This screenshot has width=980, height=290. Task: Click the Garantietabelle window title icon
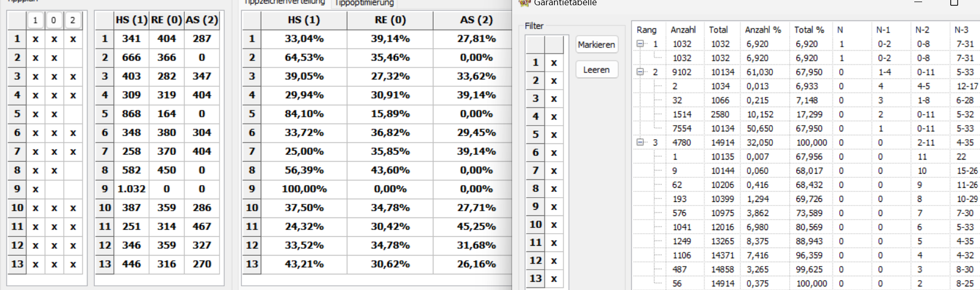[x=524, y=3]
